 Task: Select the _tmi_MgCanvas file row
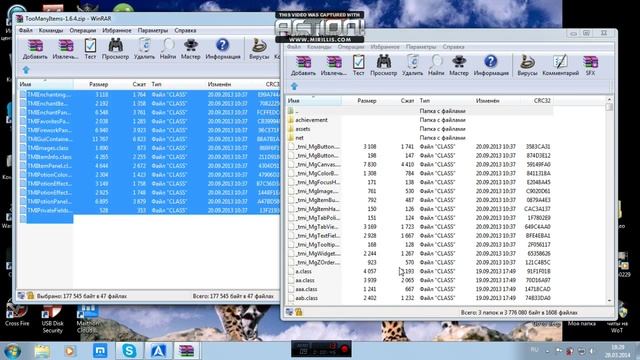pos(420,164)
